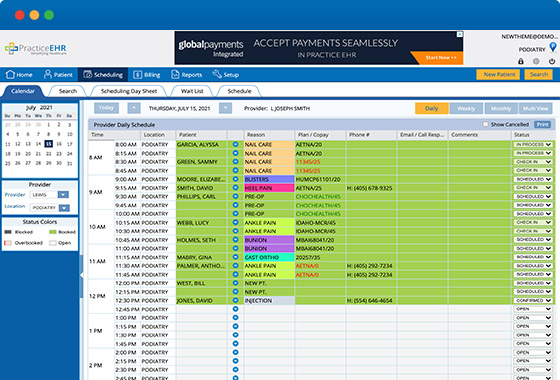560x380 pixels.
Task: Click blue action icon in 1:00 PM row
Action: (x=235, y=318)
